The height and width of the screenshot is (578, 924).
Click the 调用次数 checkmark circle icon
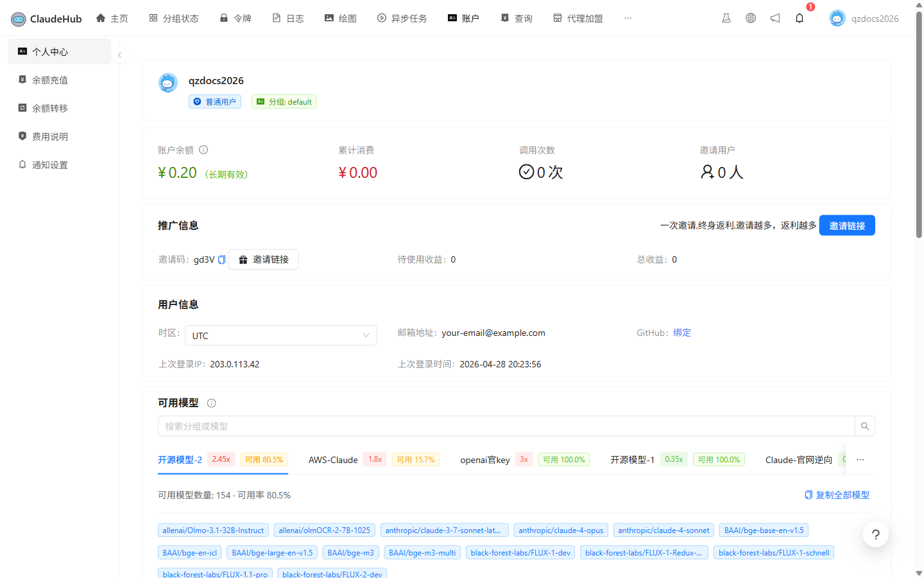(527, 172)
